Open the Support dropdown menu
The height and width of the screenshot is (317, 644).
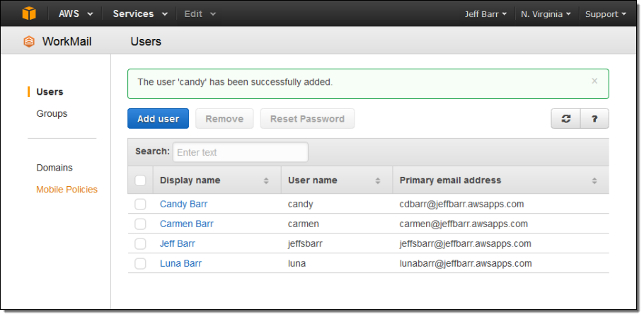pos(605,13)
